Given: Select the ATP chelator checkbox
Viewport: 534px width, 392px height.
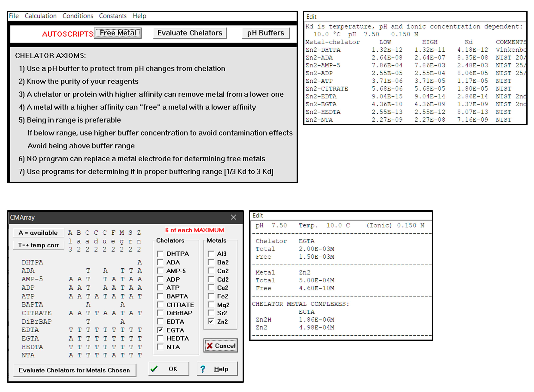Looking at the screenshot, I should [160, 288].
